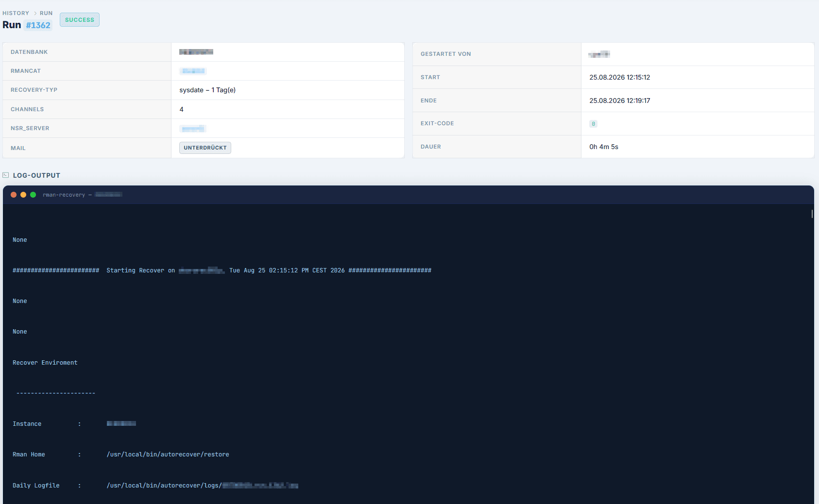Image resolution: width=819 pixels, height=504 pixels.
Task: Go back to HISTORY breadcrumb
Action: (16, 13)
